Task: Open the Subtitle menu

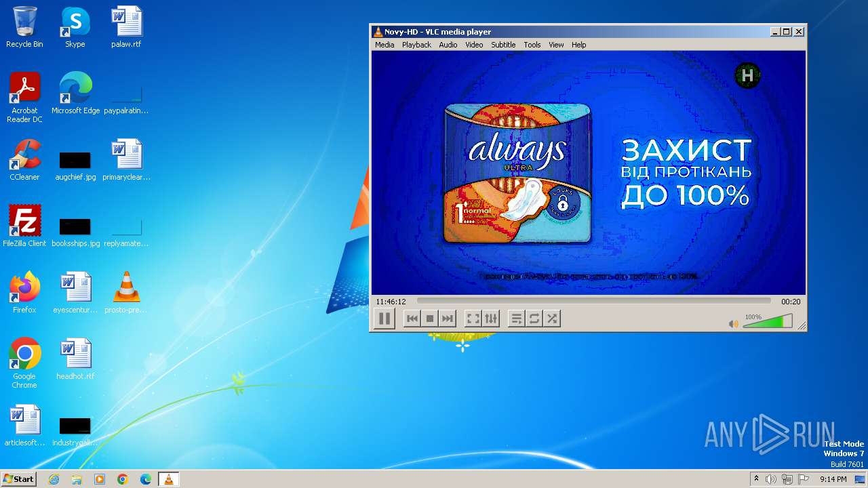Action: tap(503, 45)
